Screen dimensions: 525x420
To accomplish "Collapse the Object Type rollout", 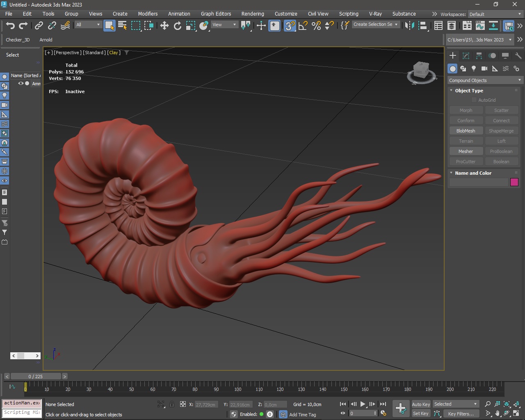I will pos(469,91).
